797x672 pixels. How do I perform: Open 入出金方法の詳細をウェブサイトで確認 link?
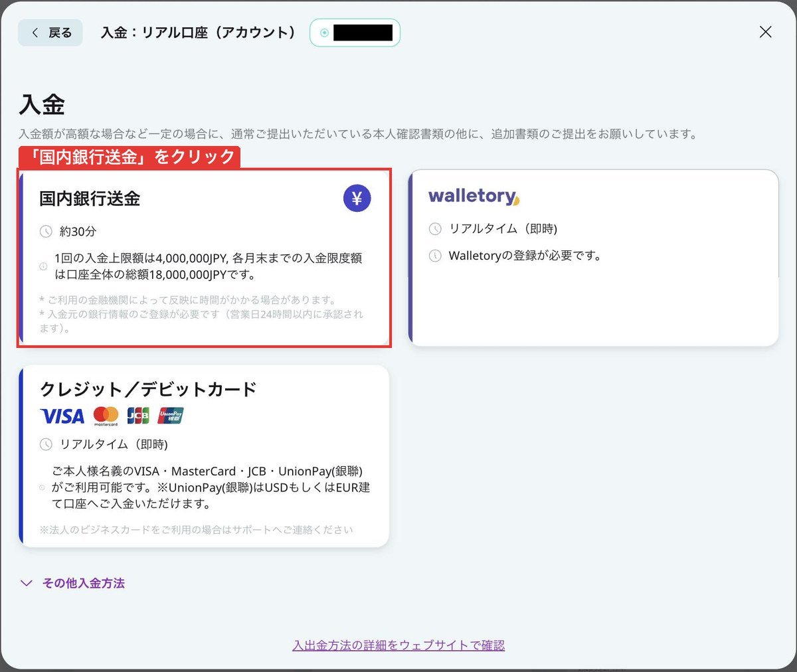click(398, 645)
